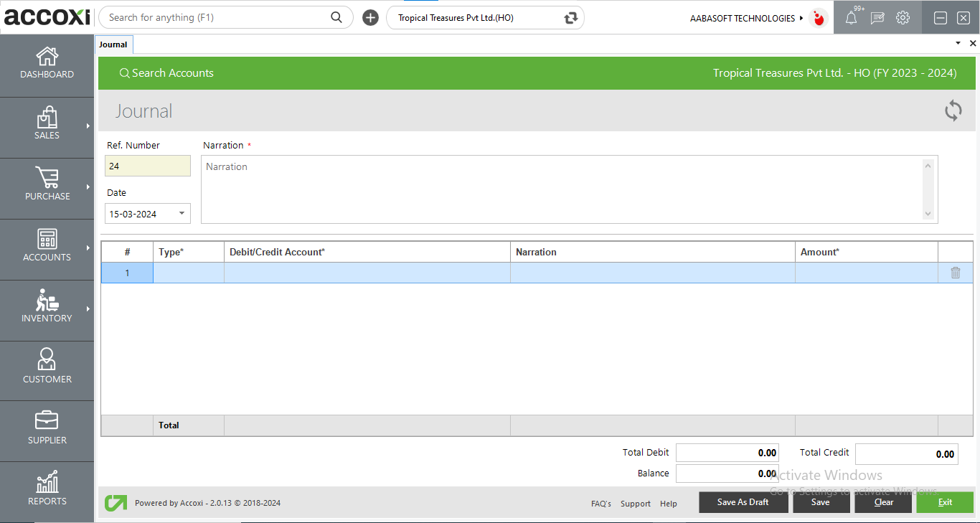The image size is (980, 523).
Task: Open the FAQ's link in footer
Action: (x=600, y=504)
